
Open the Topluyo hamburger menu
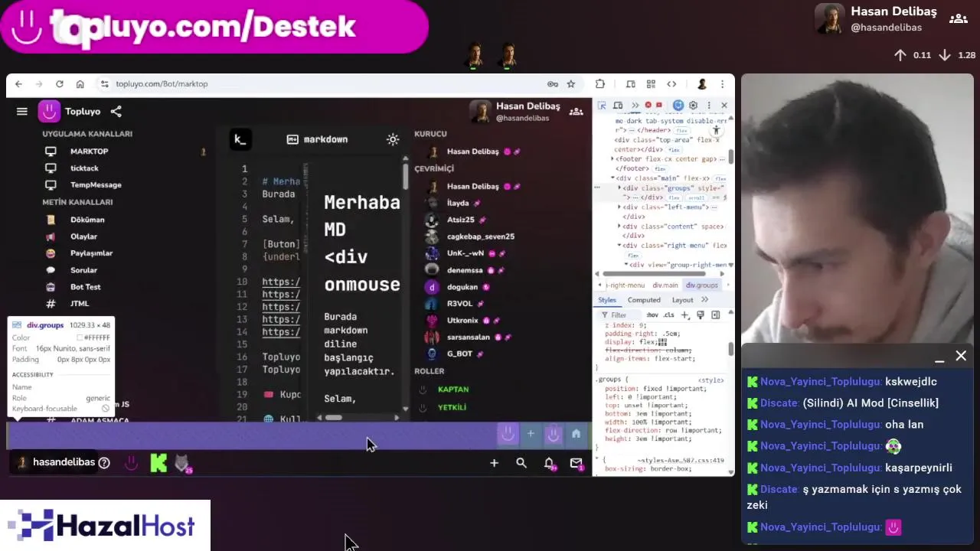[22, 112]
